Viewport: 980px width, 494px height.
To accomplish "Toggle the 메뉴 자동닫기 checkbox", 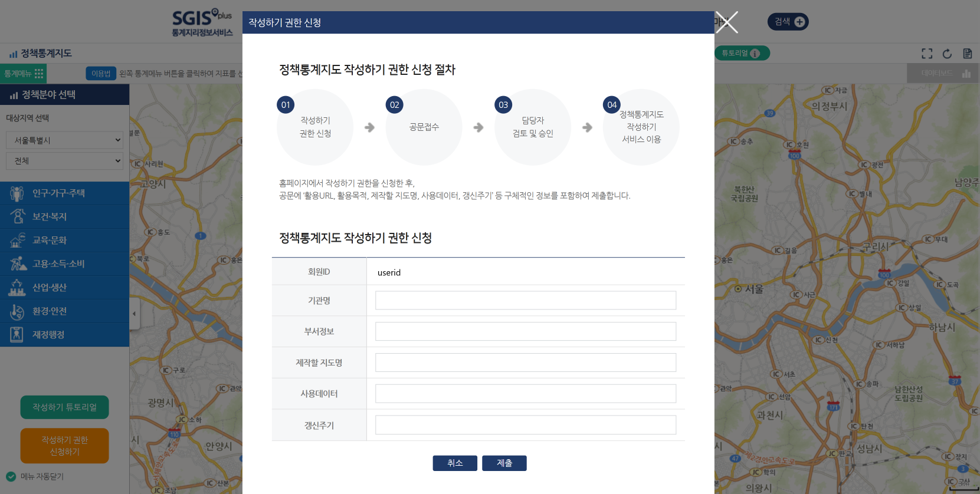I will [11, 476].
